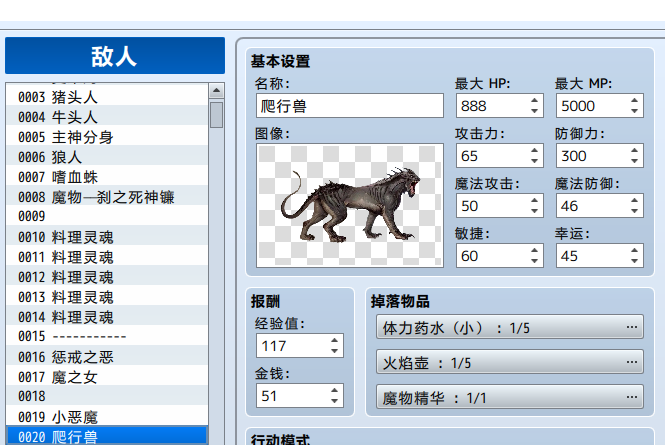Decrease 幸运 with down arrow
The height and width of the screenshot is (445, 665).
(634, 261)
